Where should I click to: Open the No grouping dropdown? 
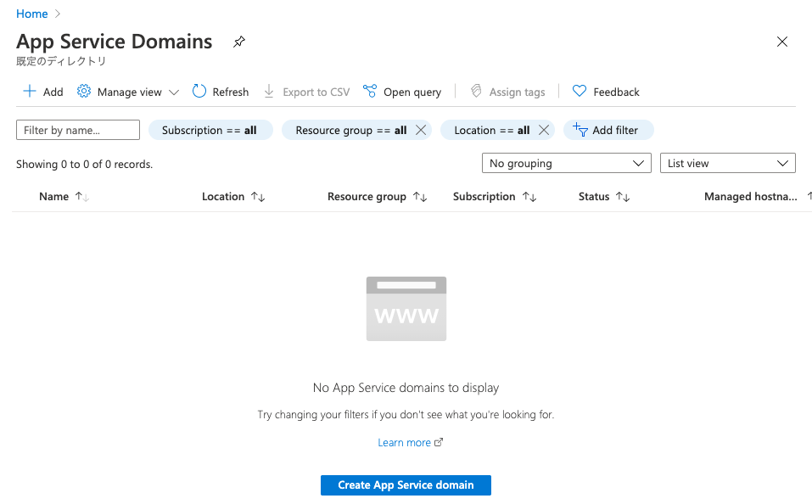567,163
